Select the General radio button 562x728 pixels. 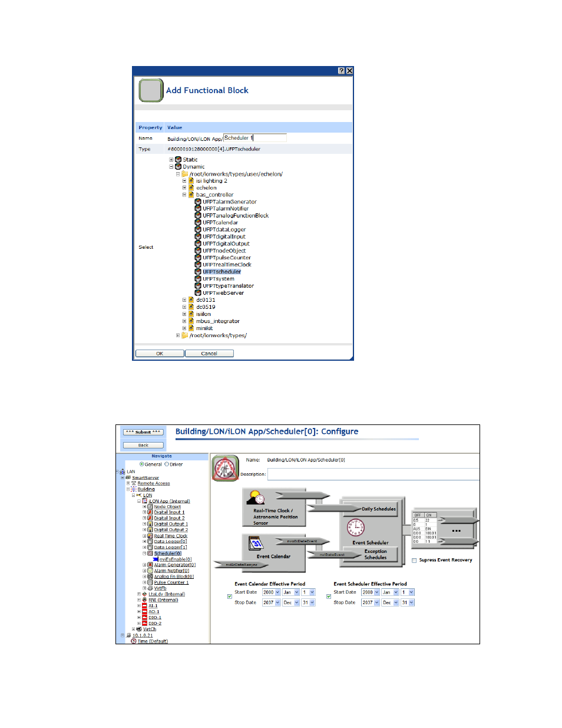click(141, 465)
